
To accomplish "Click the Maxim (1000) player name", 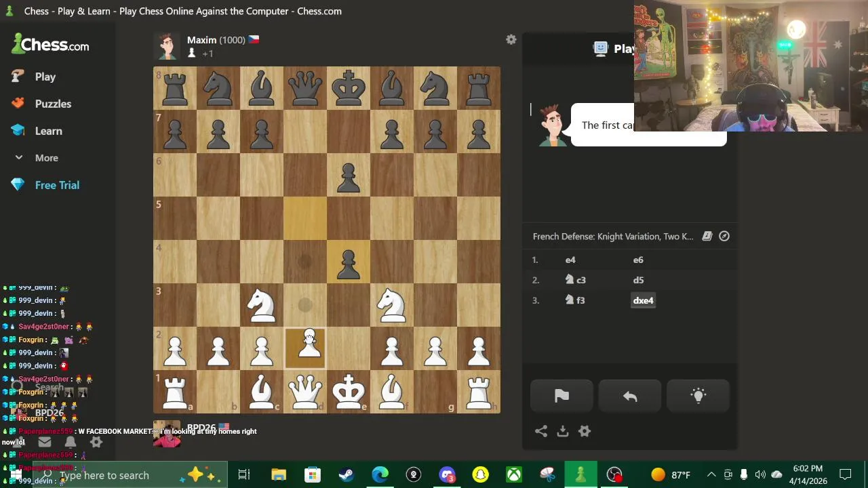I will pos(216,40).
